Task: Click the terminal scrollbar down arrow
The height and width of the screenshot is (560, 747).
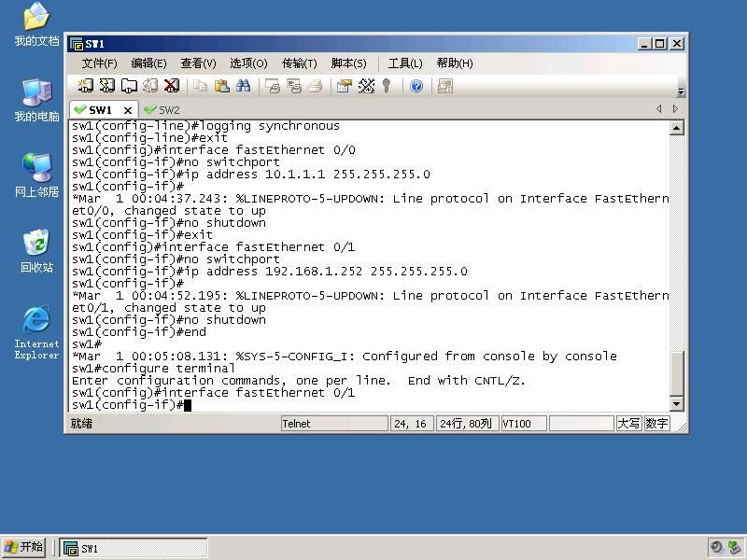Action: (x=676, y=404)
